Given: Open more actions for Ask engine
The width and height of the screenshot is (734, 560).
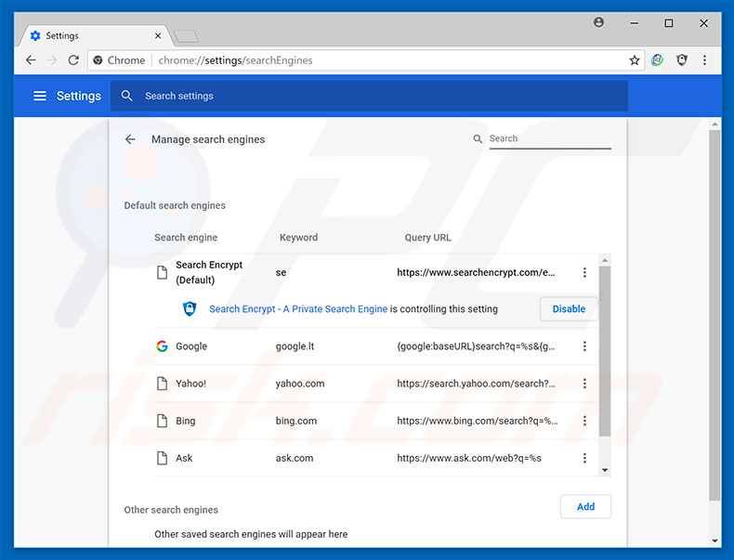Looking at the screenshot, I should [584, 458].
